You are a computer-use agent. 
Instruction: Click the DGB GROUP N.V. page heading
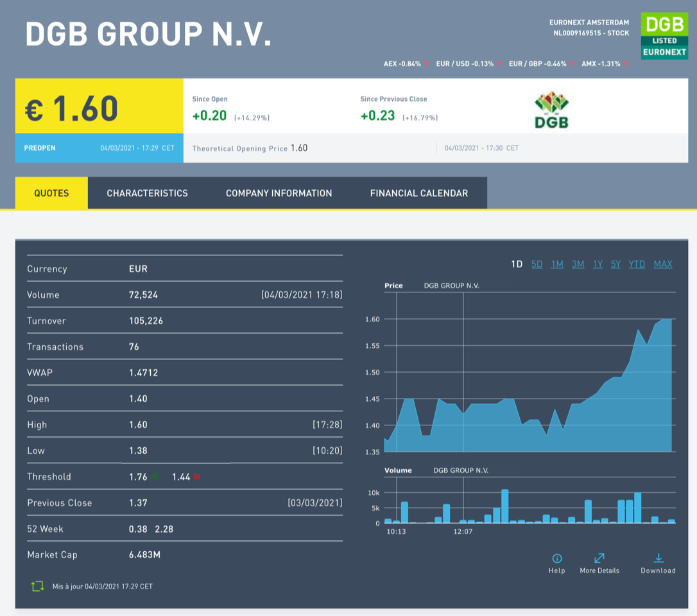point(148,34)
